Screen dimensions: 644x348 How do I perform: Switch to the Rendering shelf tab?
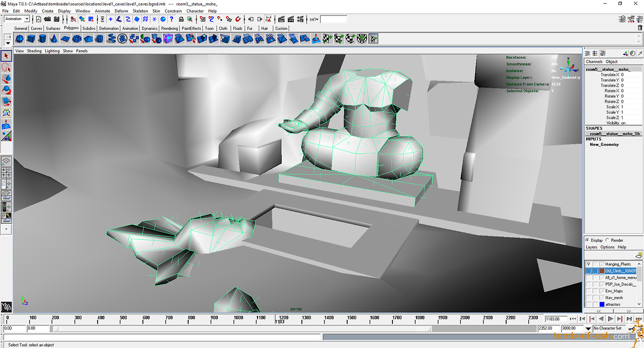click(170, 28)
